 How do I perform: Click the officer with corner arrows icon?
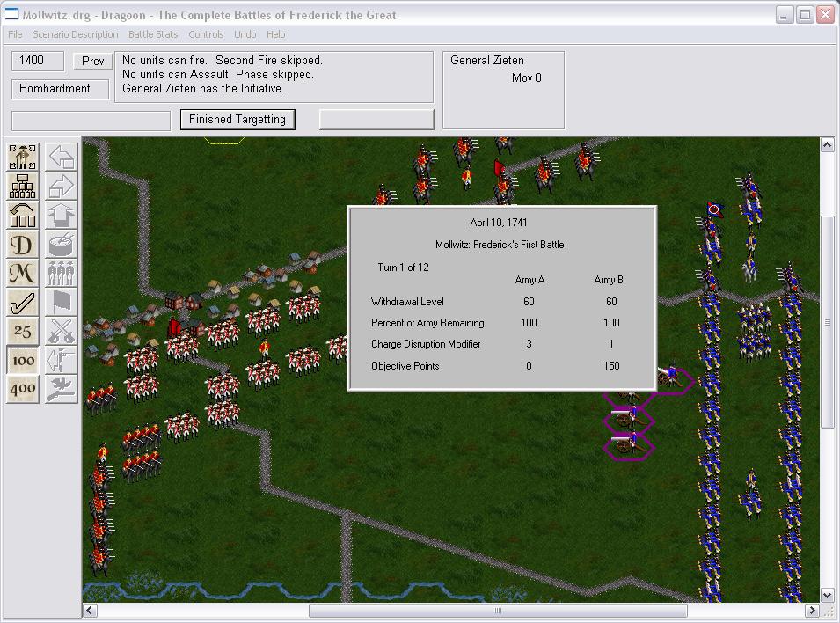[x=23, y=157]
